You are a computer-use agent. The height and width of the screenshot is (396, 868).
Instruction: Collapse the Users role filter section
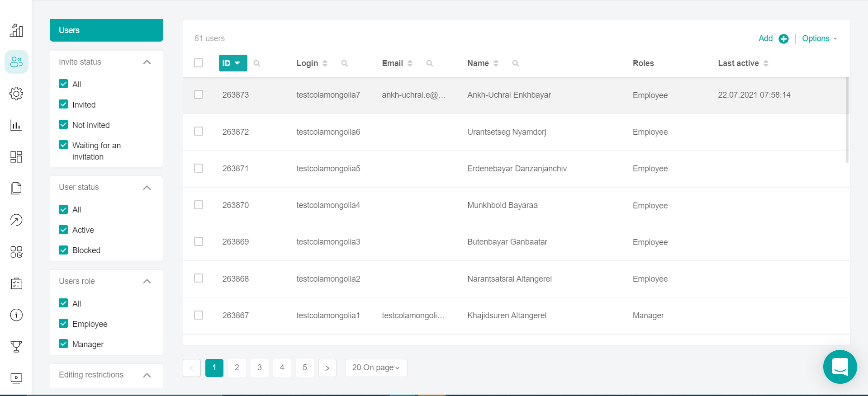(147, 282)
